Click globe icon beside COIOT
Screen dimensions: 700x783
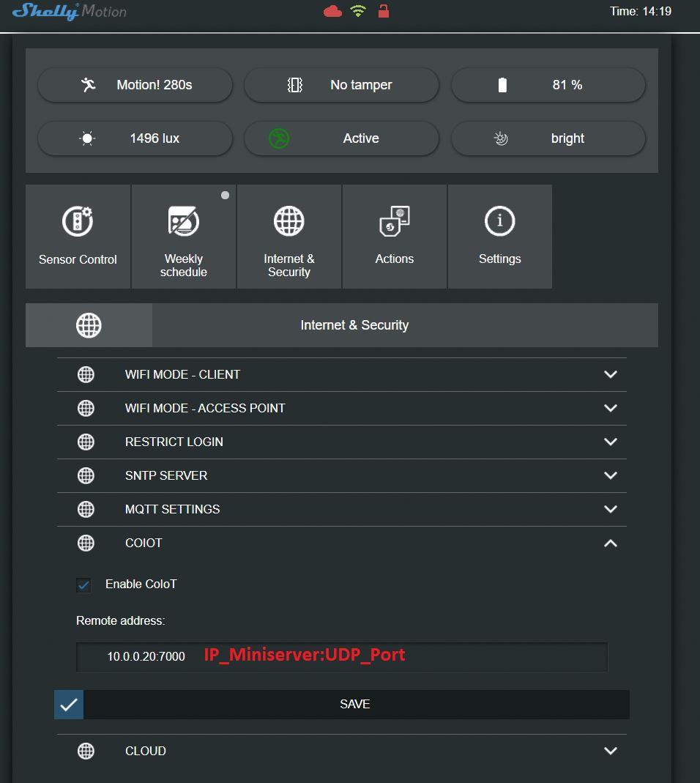click(x=86, y=543)
